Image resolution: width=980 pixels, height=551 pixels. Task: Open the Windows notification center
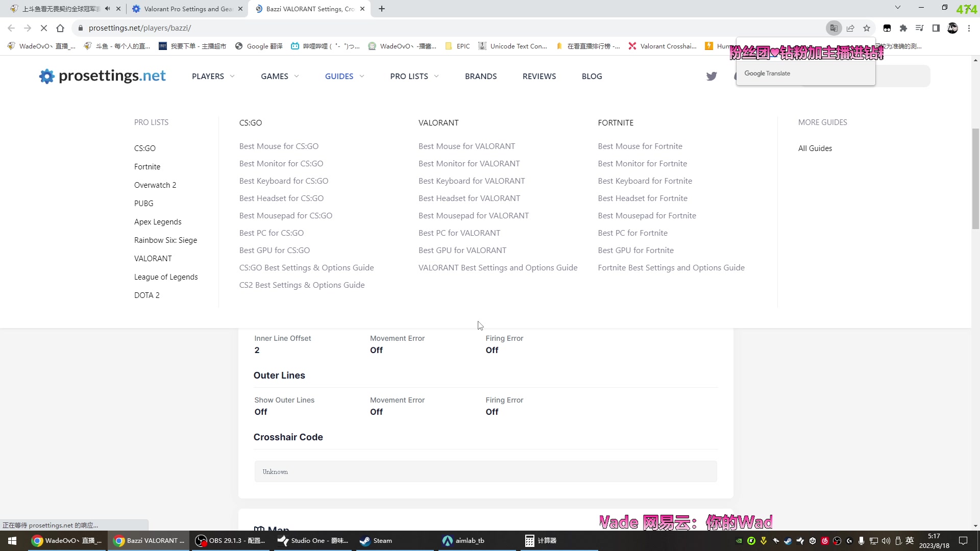pos(963,541)
